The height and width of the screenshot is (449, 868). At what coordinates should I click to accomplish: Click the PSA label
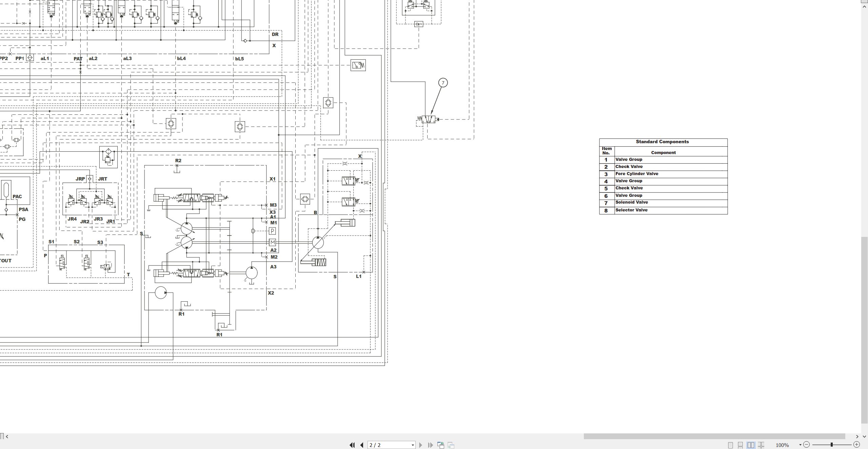point(23,209)
